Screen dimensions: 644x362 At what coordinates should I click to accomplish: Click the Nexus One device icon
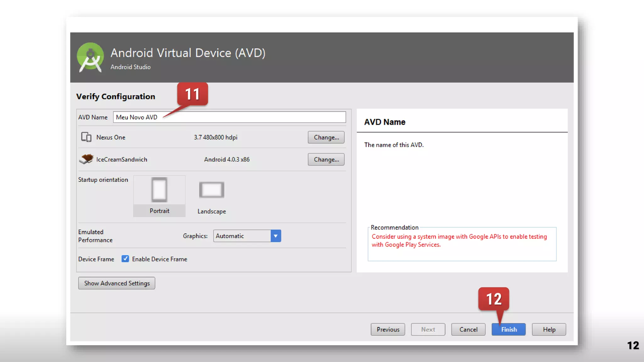(86, 137)
